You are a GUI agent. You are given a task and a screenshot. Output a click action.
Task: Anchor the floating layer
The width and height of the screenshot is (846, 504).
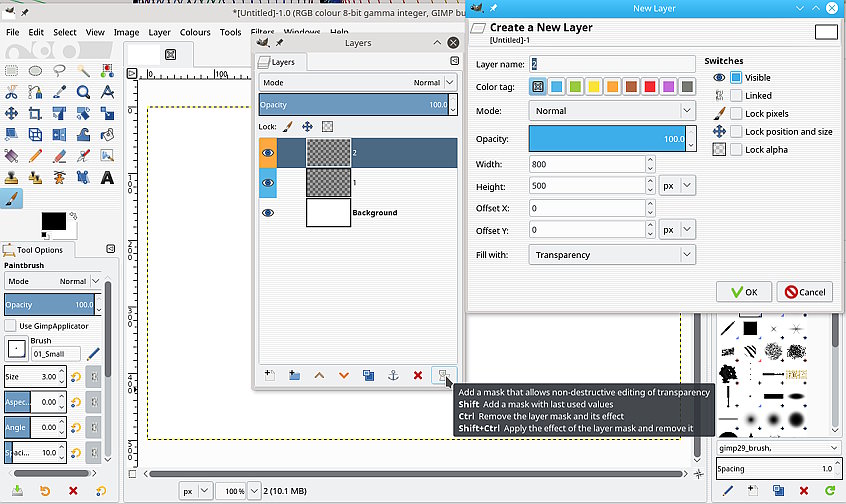pyautogui.click(x=393, y=375)
